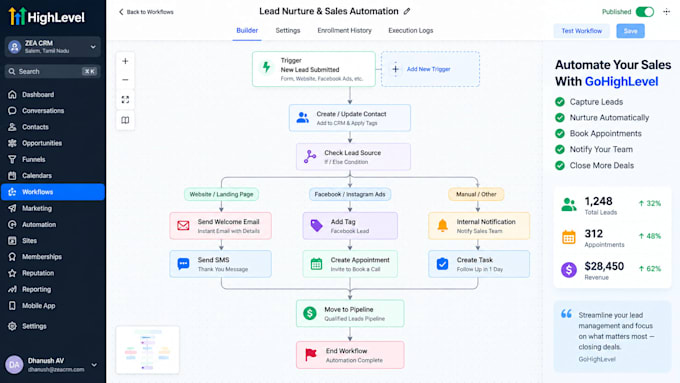
Task: Expand the Dhanush AV user menu chevron
Action: click(94, 365)
